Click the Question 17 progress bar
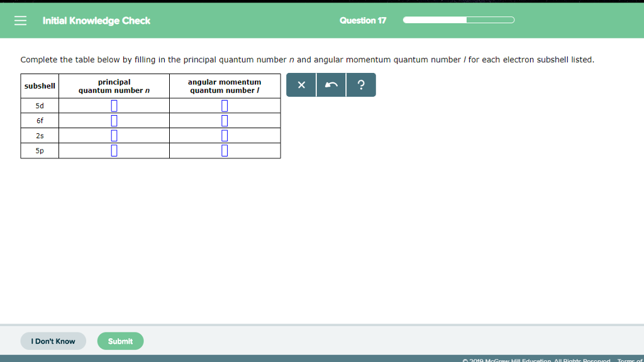 [x=458, y=19]
